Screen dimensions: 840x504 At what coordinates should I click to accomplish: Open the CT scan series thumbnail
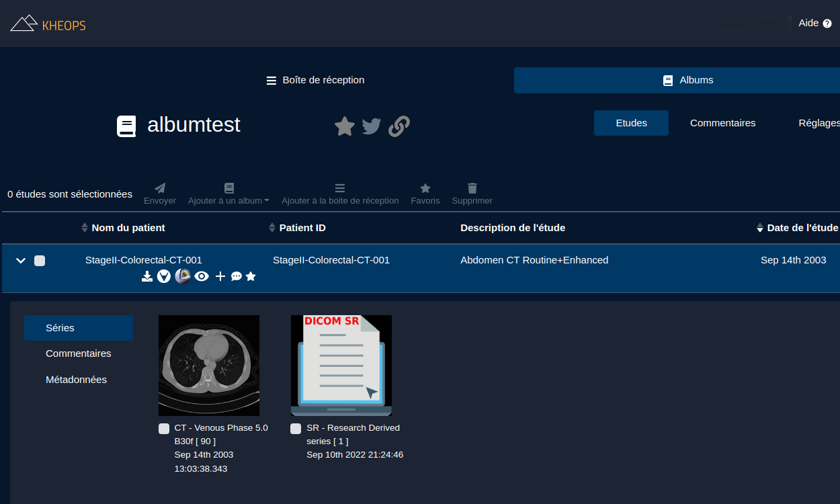click(209, 365)
